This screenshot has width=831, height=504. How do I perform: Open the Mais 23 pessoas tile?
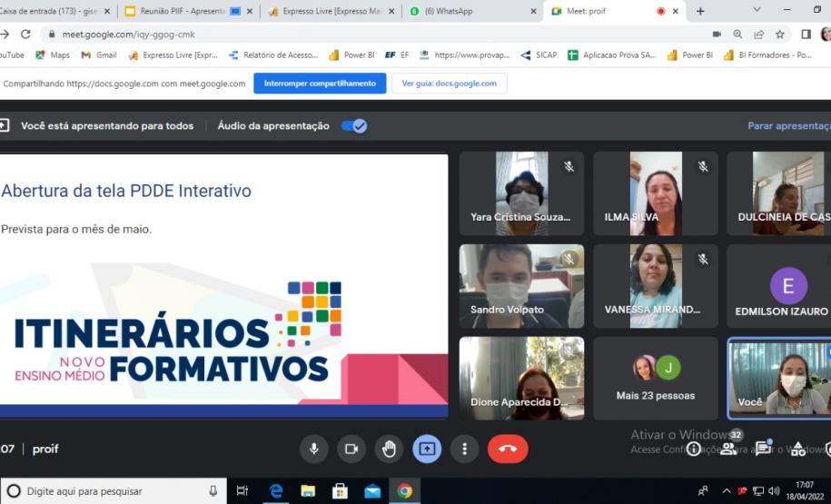[x=655, y=377]
